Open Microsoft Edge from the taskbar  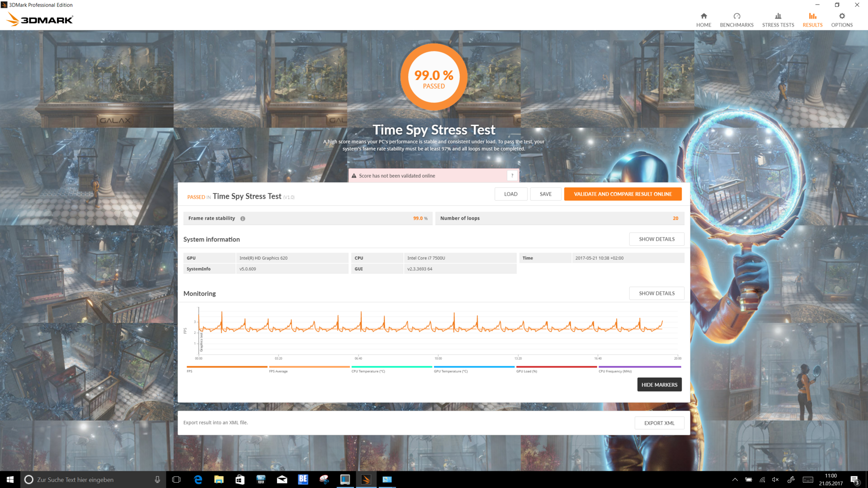tap(198, 479)
